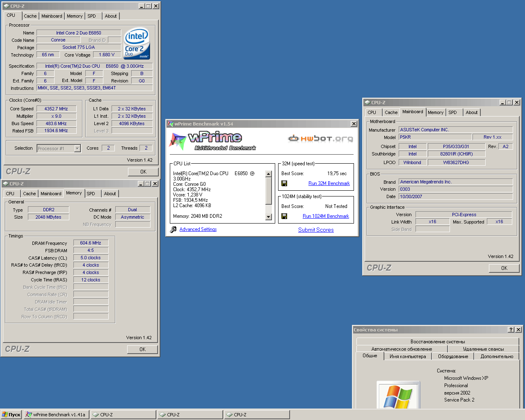Open the Дополнительно tab

pyautogui.click(x=497, y=356)
